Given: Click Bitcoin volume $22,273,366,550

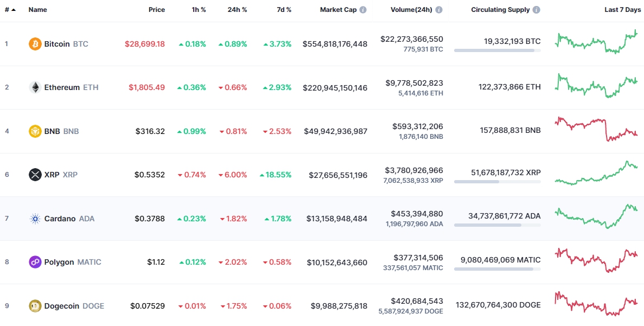Looking at the screenshot, I should pyautogui.click(x=412, y=40).
